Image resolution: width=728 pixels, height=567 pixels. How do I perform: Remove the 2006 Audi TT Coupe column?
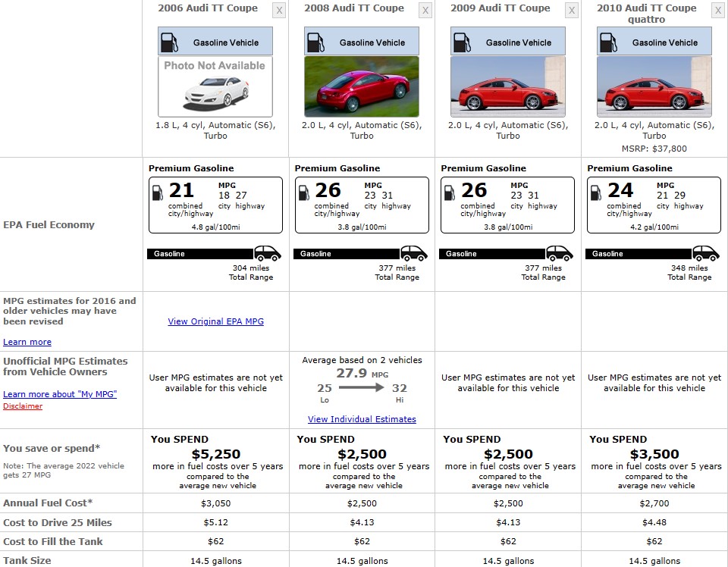(279, 10)
